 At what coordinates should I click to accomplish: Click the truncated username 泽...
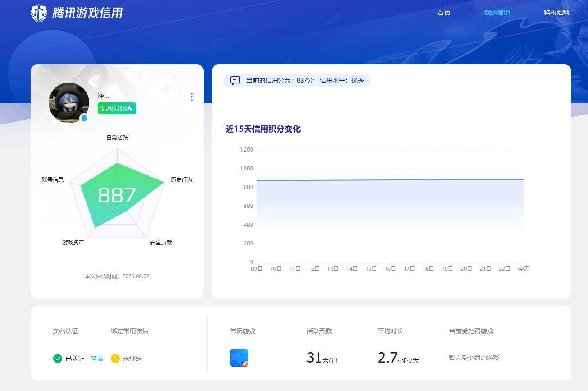[x=104, y=96]
